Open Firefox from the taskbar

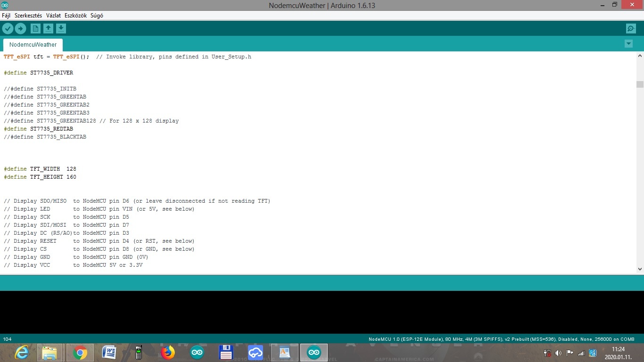click(x=168, y=353)
